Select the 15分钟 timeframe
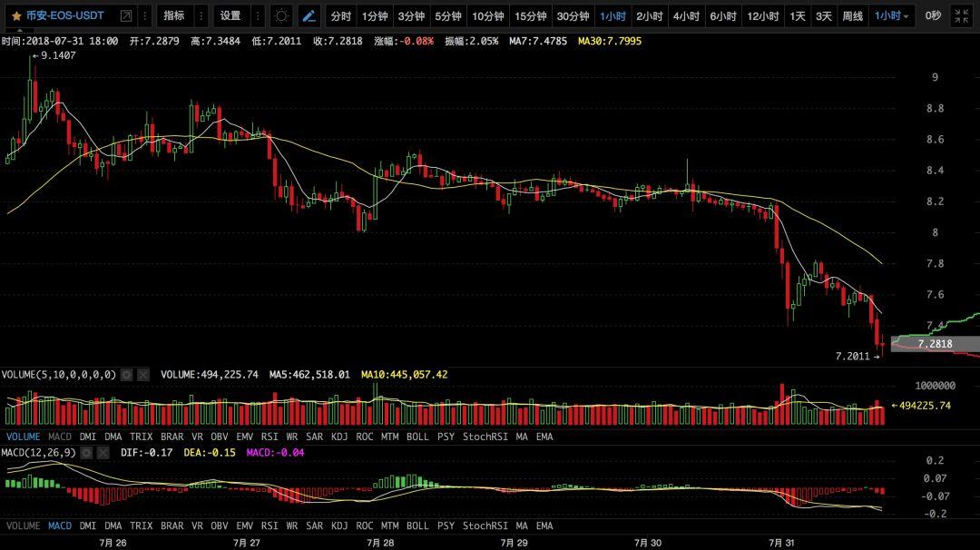This screenshot has height=550, width=980. point(530,16)
